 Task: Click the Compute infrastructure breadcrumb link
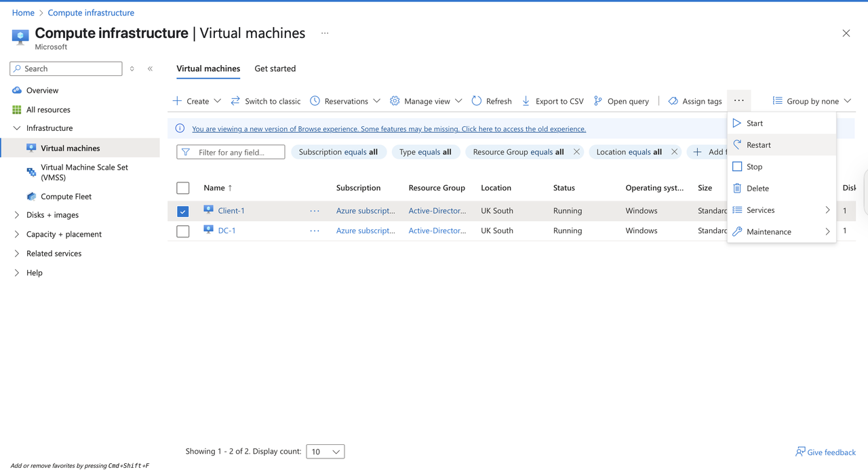pos(91,13)
